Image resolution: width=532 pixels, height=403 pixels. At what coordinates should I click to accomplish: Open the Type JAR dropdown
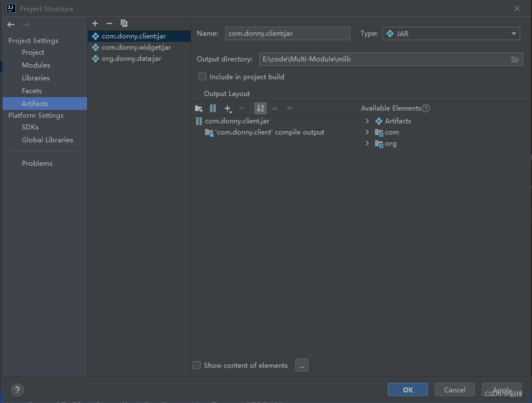coord(451,33)
